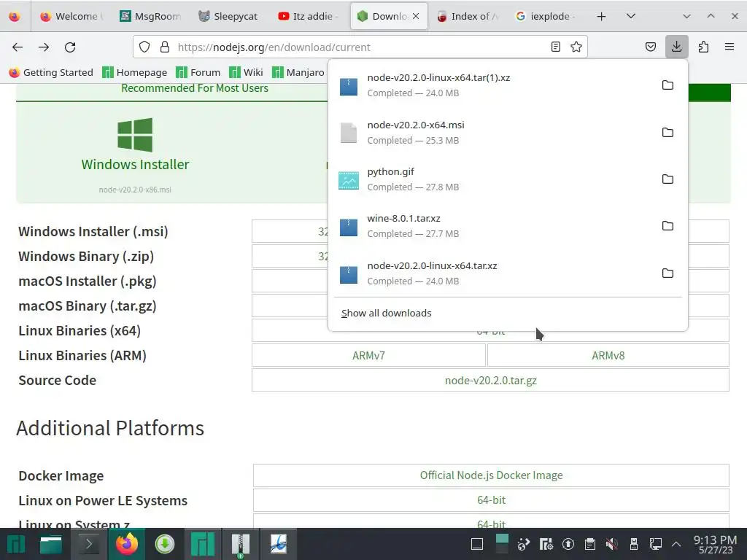
Task: Go forward to the next page
Action: point(44,47)
